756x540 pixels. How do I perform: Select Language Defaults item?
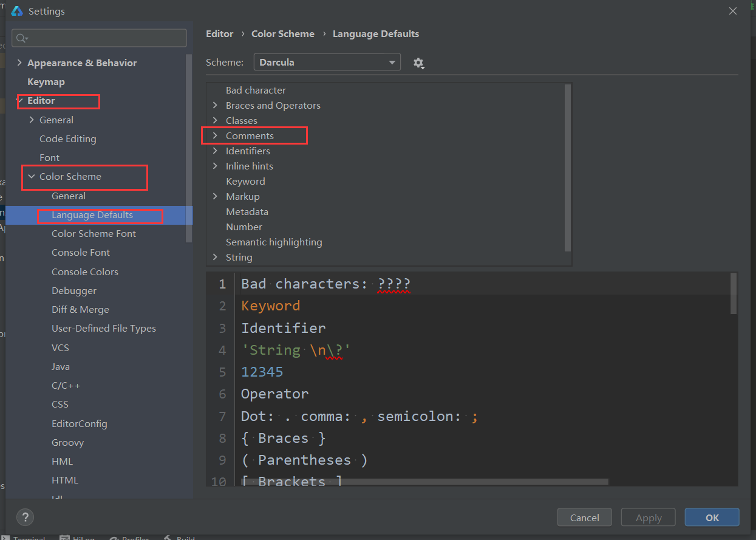(x=92, y=215)
